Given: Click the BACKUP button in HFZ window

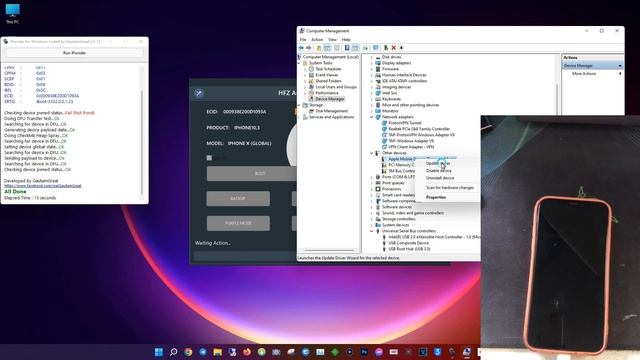Looking at the screenshot, I should pyautogui.click(x=238, y=199).
